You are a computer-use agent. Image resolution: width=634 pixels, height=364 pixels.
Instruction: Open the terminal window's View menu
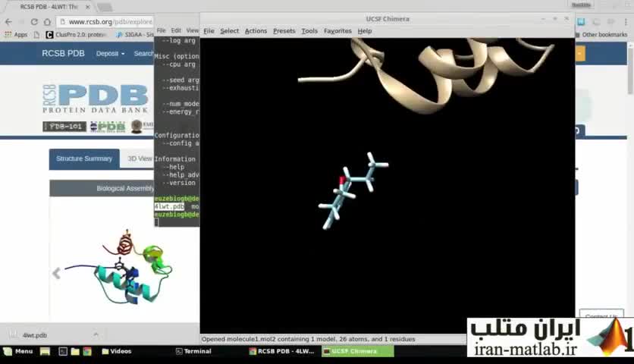[192, 30]
